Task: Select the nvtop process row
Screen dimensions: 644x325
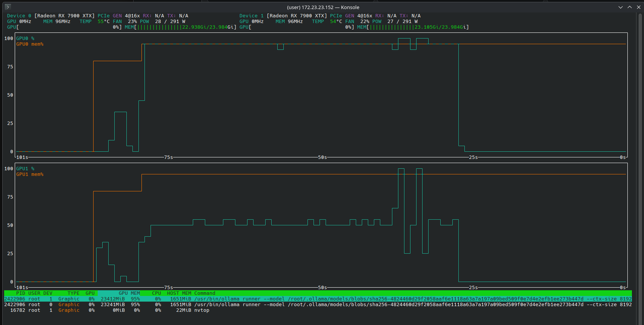Action: point(201,310)
